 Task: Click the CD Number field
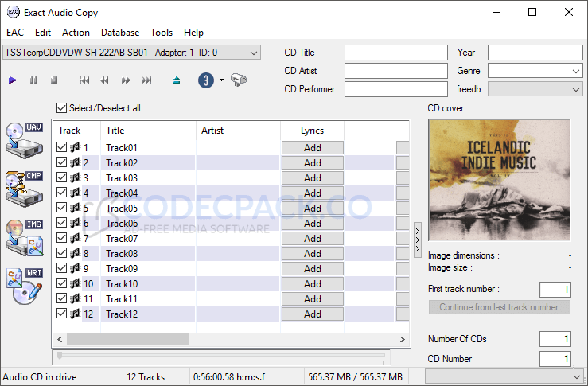tap(555, 359)
